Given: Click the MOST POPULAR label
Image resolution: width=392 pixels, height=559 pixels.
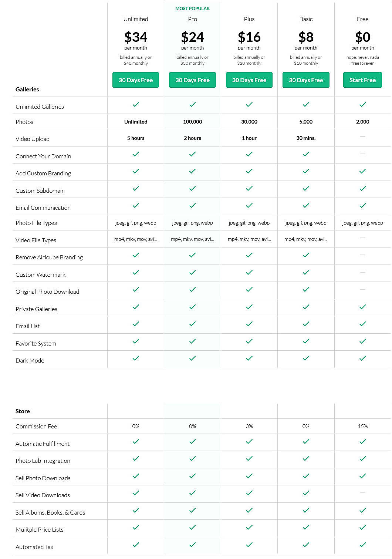Looking at the screenshot, I should click(x=192, y=8).
